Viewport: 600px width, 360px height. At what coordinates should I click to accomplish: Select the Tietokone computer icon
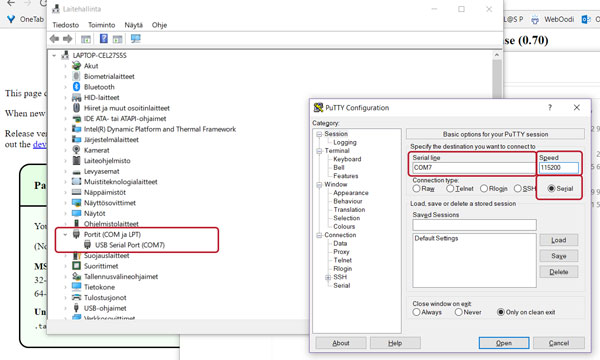[77, 287]
